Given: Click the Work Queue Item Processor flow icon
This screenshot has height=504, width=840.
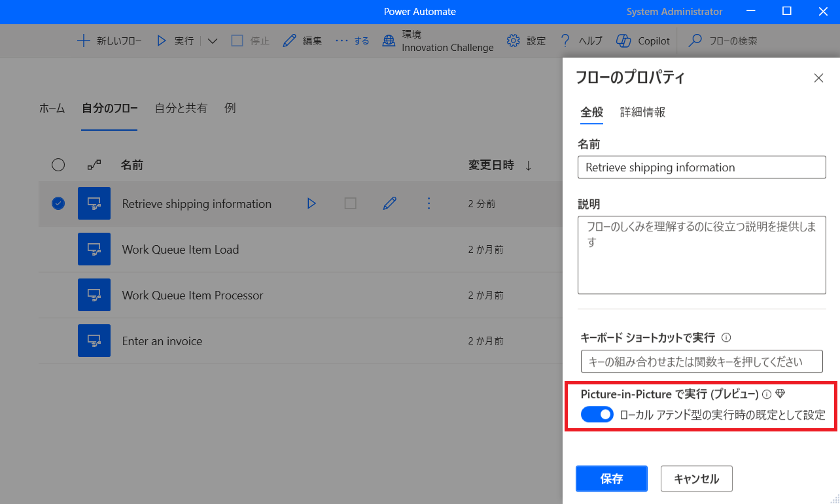Looking at the screenshot, I should (94, 295).
